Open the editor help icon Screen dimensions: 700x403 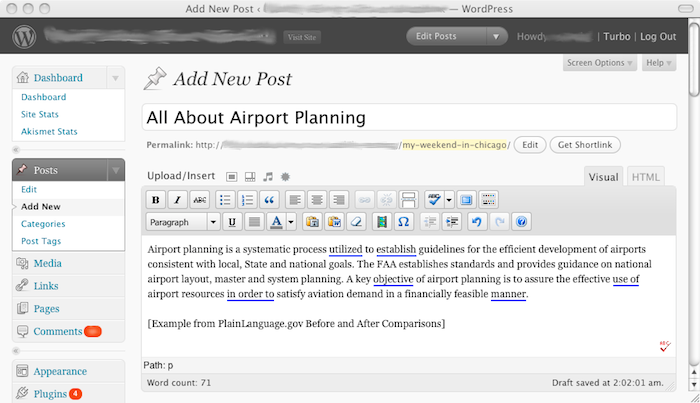521,222
